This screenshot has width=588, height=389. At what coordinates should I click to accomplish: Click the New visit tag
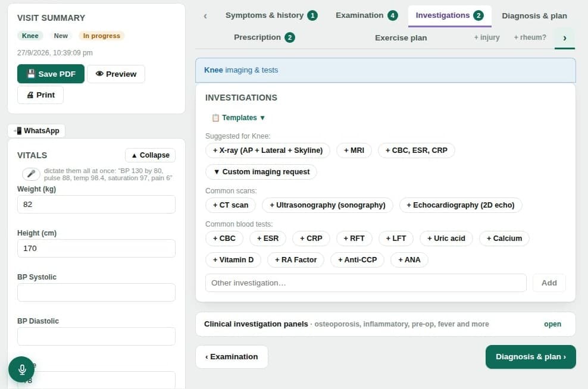pos(61,36)
